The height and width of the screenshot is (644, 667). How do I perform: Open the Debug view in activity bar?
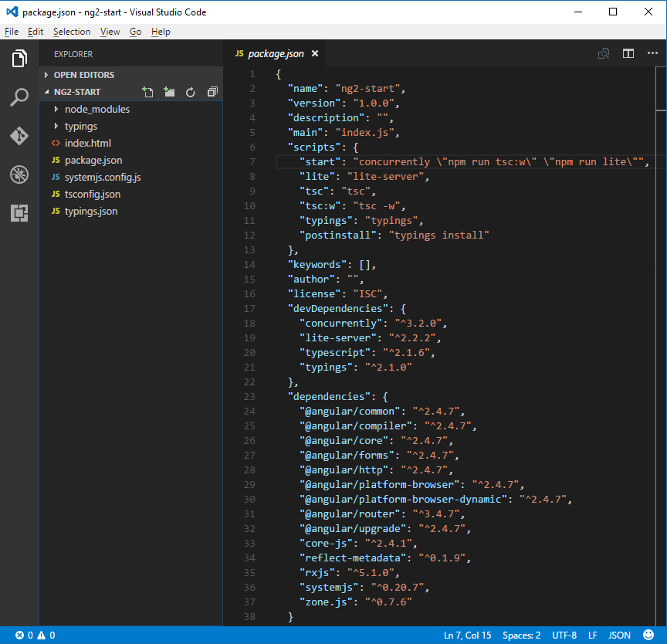[x=19, y=175]
